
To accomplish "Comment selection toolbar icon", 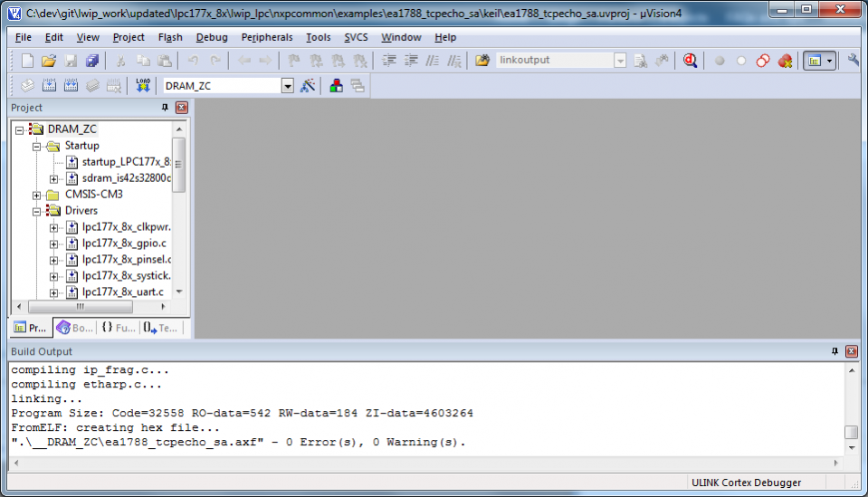I will (x=433, y=61).
